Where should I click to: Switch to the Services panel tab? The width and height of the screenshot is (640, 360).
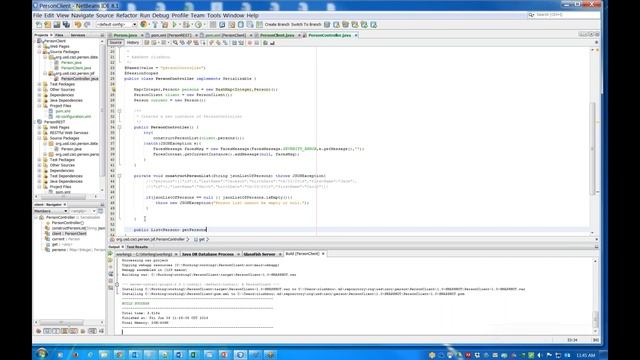pyautogui.click(x=78, y=35)
